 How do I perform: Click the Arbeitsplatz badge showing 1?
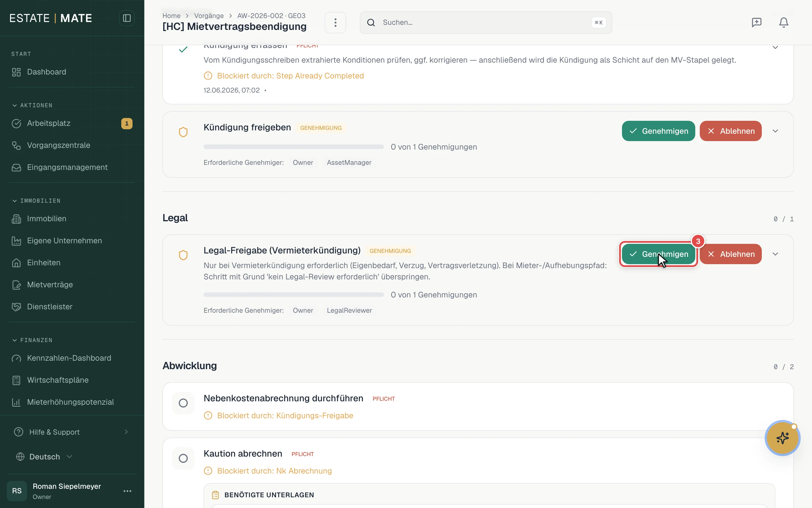[127, 123]
